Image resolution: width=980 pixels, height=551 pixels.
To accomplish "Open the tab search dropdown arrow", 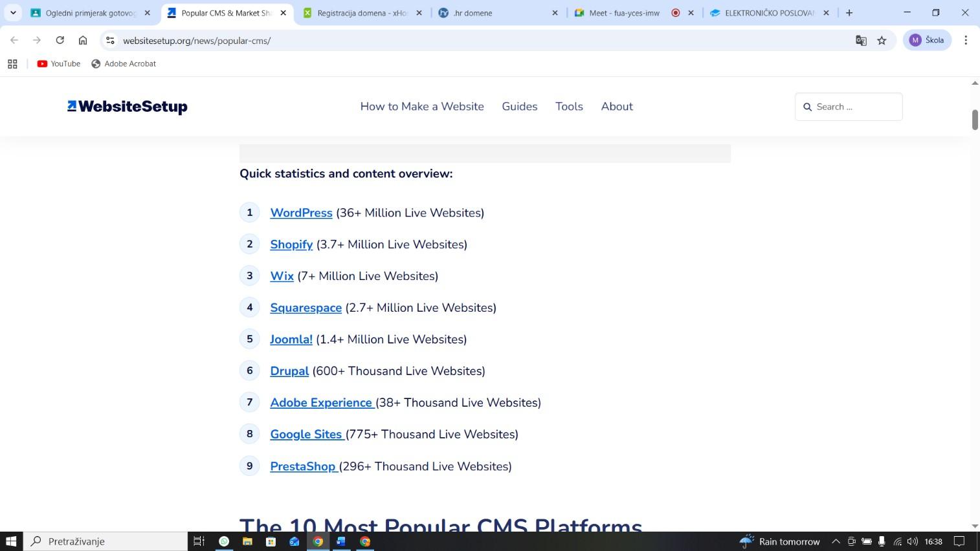I will click(13, 12).
